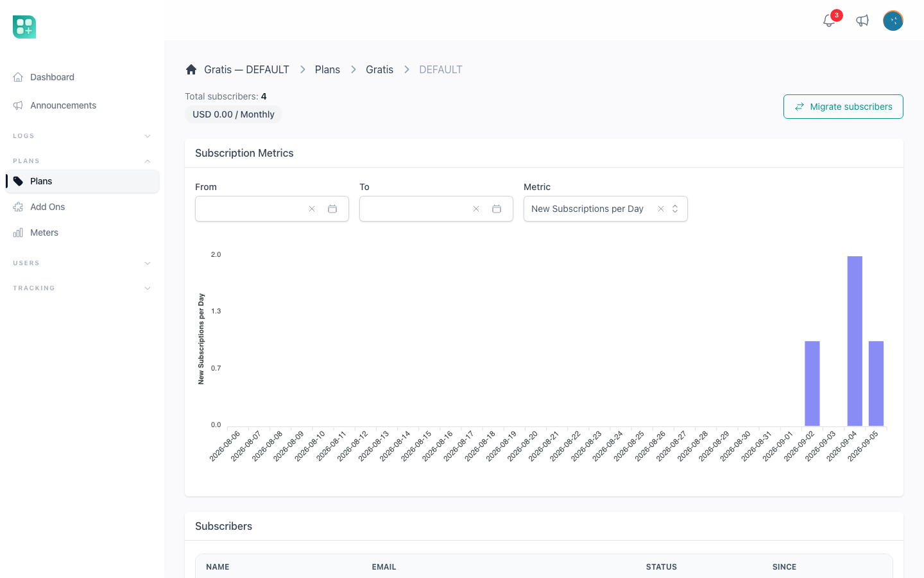Clear the To date field

476,209
